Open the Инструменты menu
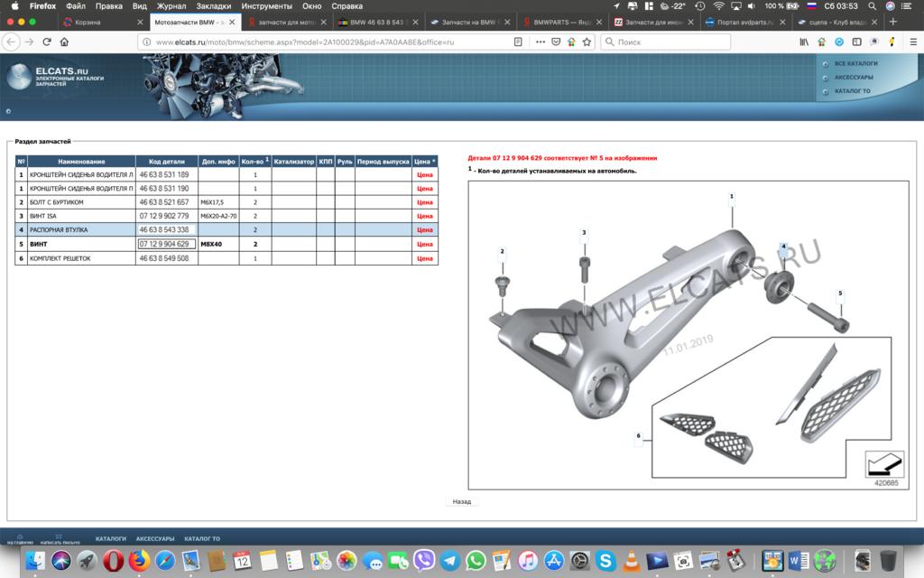Viewport: 924px width, 578px height. click(266, 5)
